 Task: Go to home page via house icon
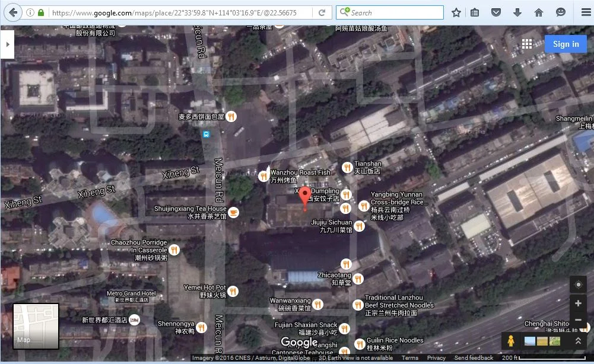click(539, 12)
